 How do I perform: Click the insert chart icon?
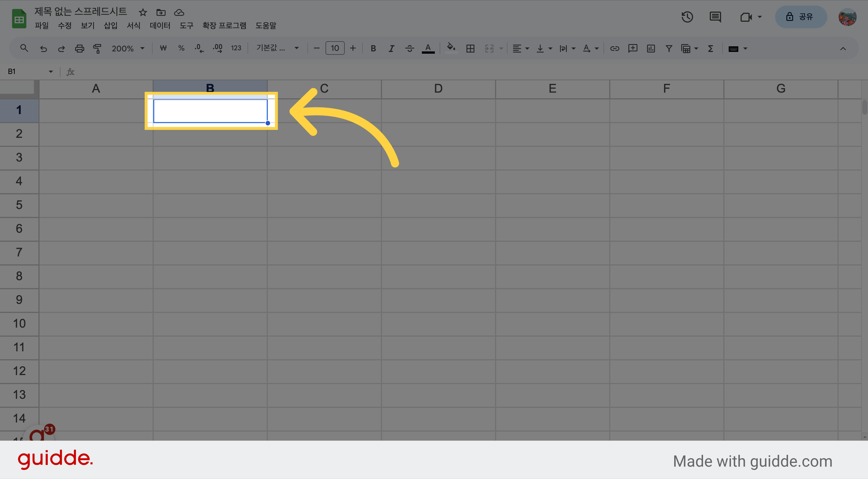[651, 49]
